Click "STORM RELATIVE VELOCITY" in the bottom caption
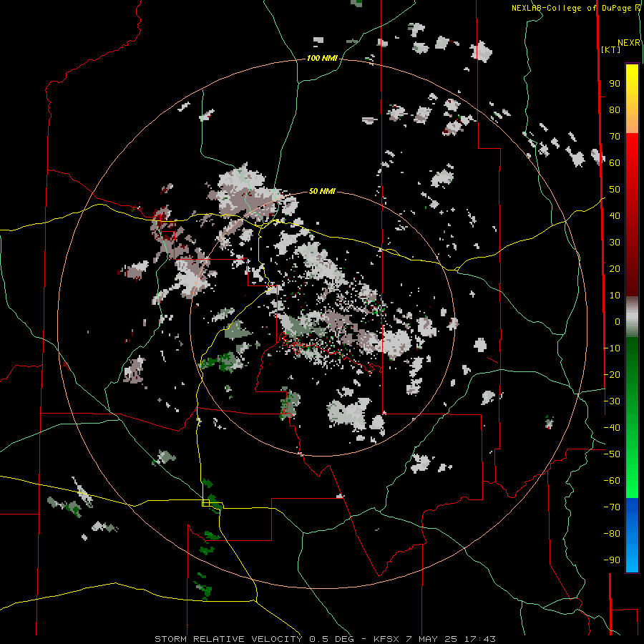The width and height of the screenshot is (644, 644). pyautogui.click(x=228, y=639)
